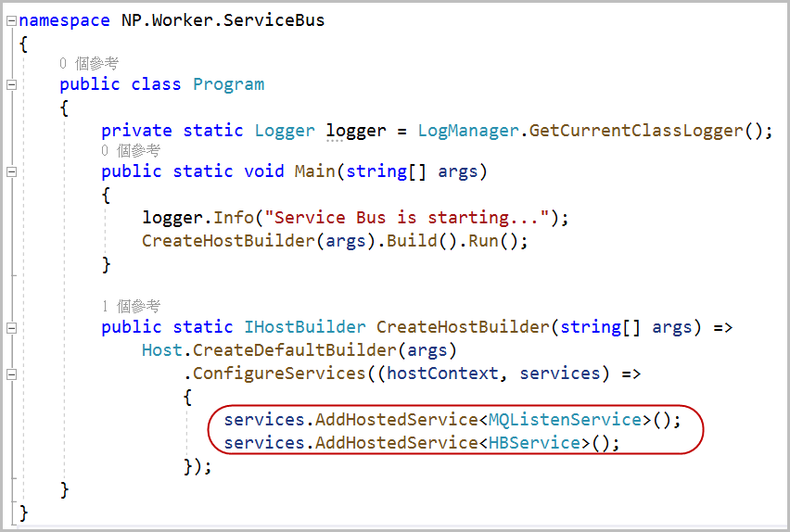Screen dimensions: 790x532
Task: Collapse the CreateHostBuilder method region
Action: (x=11, y=328)
